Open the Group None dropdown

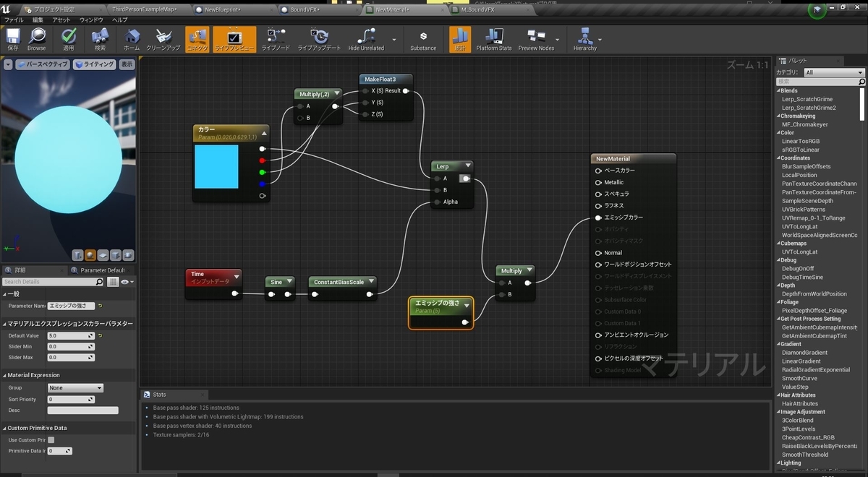(75, 388)
